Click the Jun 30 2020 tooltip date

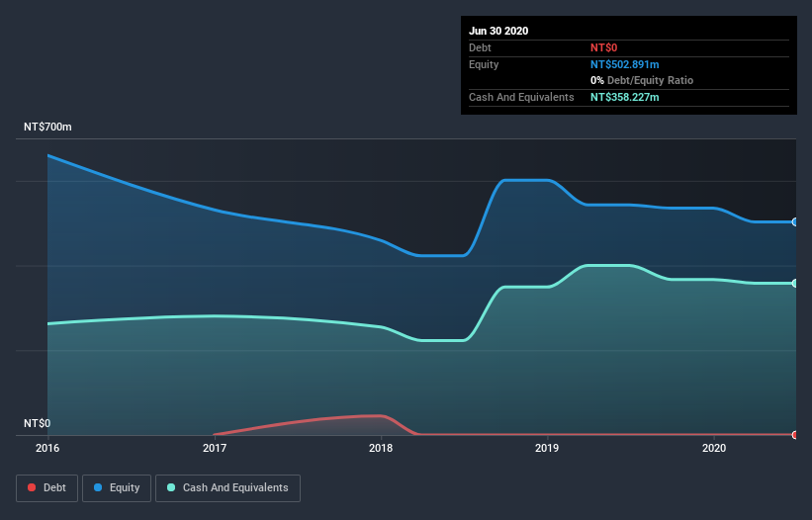(498, 31)
